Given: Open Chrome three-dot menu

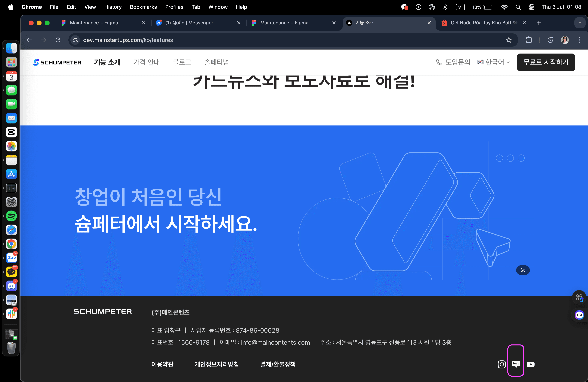Looking at the screenshot, I should pyautogui.click(x=579, y=40).
